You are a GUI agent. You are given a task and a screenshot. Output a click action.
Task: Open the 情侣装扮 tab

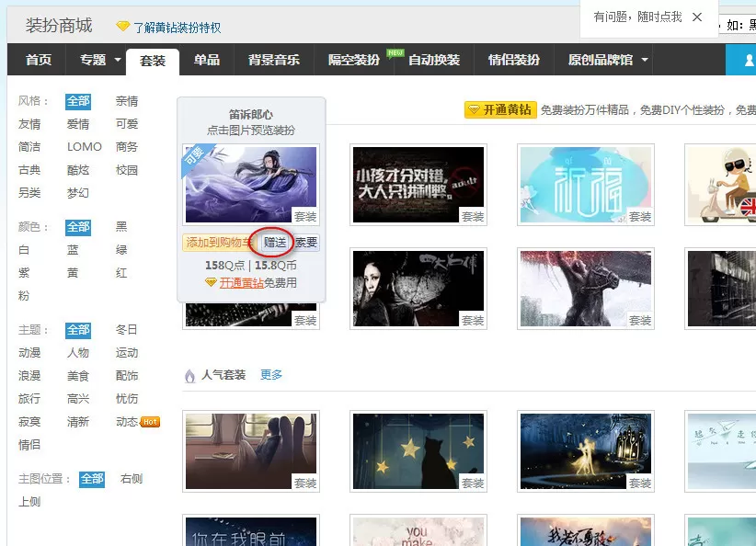pos(513,60)
